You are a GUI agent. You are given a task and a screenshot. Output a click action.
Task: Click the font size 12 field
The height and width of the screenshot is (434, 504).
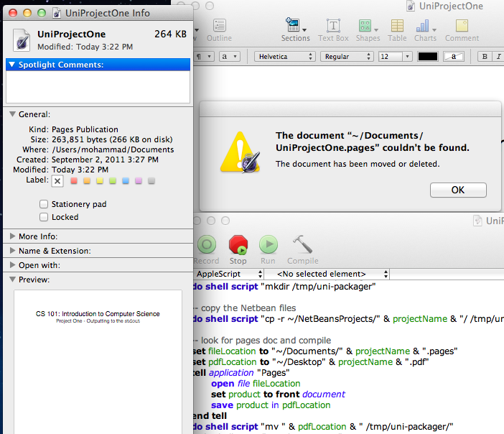coord(391,57)
